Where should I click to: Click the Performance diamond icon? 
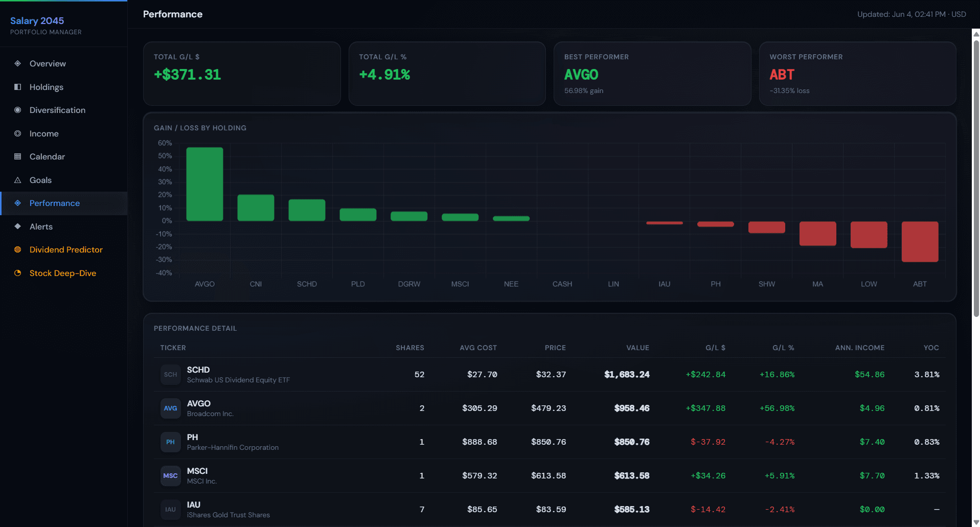coord(18,203)
